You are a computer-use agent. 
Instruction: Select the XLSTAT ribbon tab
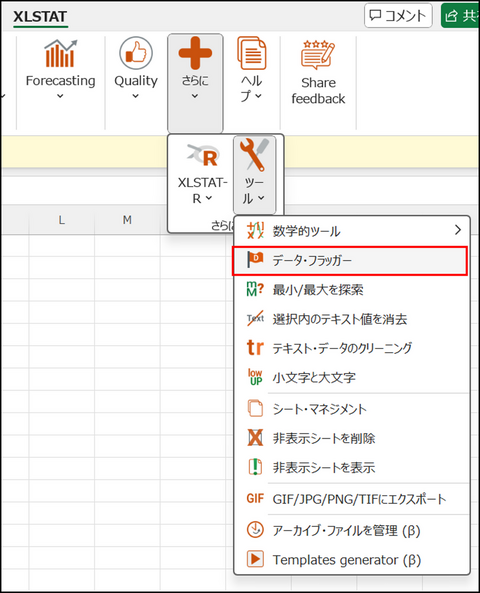point(40,17)
